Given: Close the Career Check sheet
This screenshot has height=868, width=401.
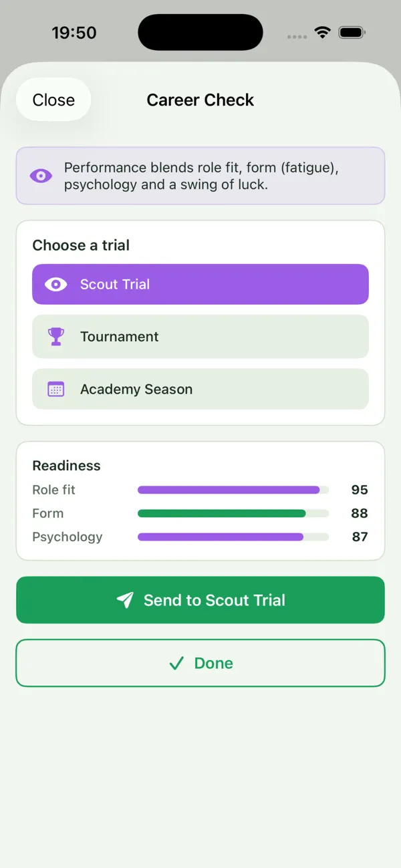Looking at the screenshot, I should click(53, 100).
